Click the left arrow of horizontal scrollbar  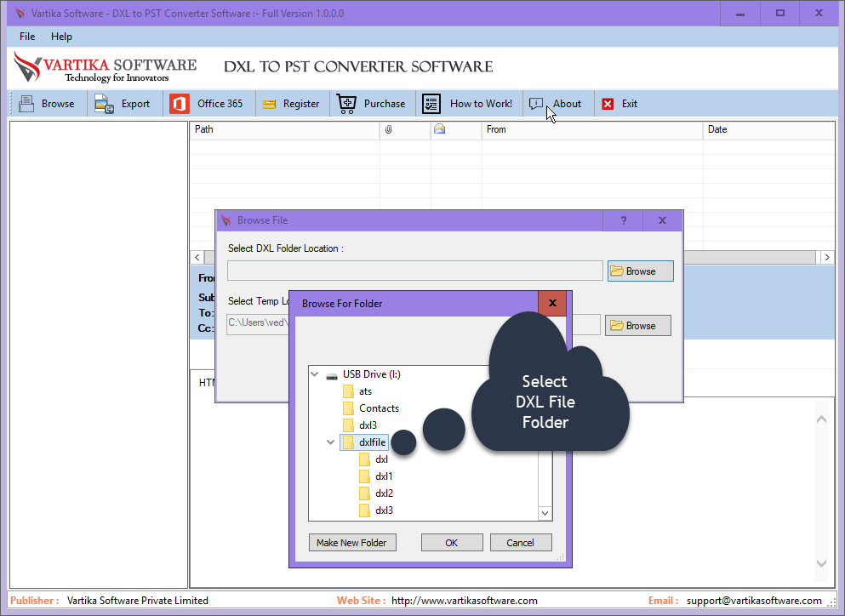[197, 257]
